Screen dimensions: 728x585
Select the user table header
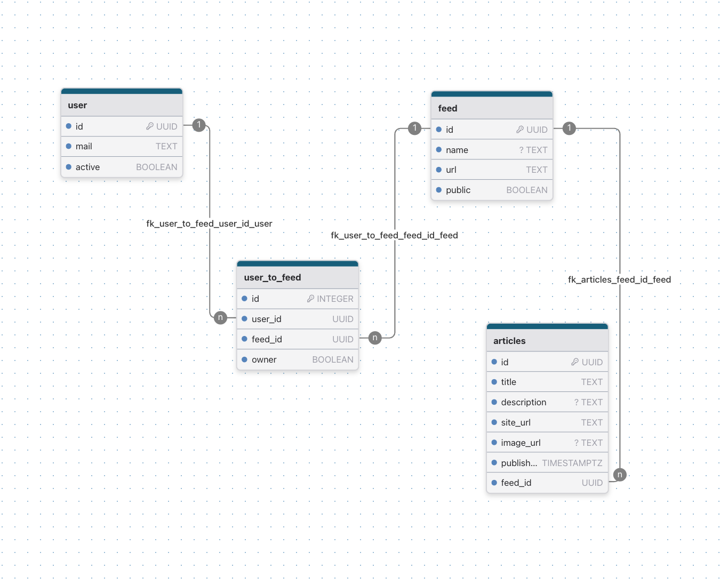[x=122, y=105]
